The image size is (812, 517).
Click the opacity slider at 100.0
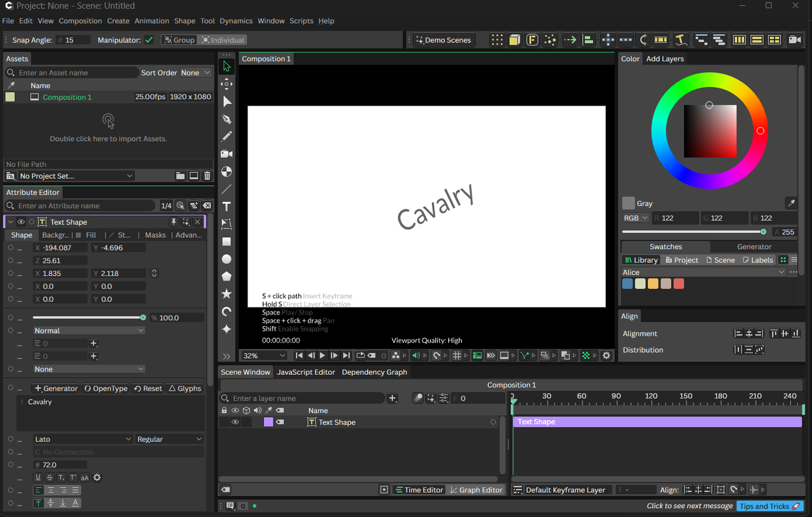point(89,318)
